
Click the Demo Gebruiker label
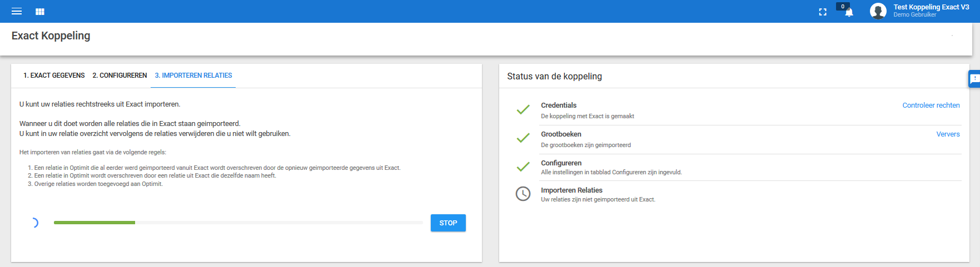[x=915, y=15]
